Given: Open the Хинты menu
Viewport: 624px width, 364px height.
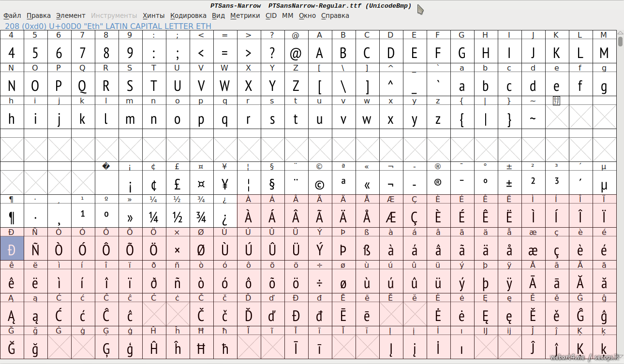Looking at the screenshot, I should coord(153,15).
